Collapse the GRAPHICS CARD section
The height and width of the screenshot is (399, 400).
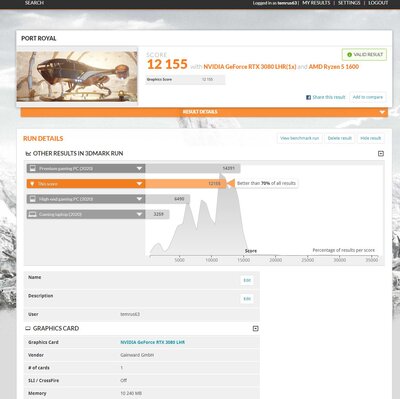pyautogui.click(x=256, y=329)
